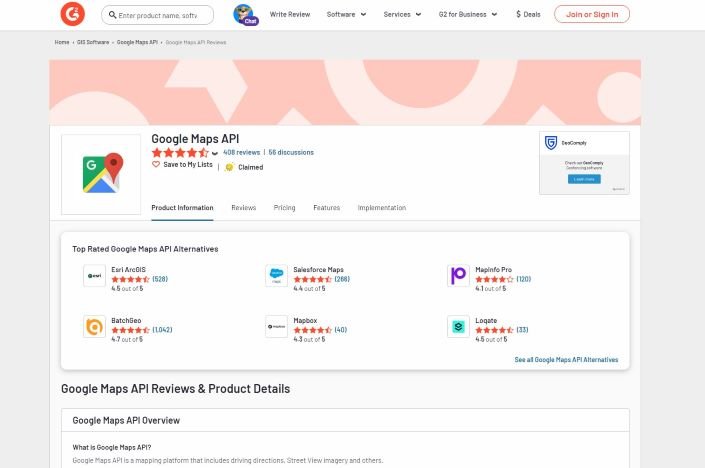Click the dollar sign Deals icon
This screenshot has height=468, width=705.
tap(518, 14)
